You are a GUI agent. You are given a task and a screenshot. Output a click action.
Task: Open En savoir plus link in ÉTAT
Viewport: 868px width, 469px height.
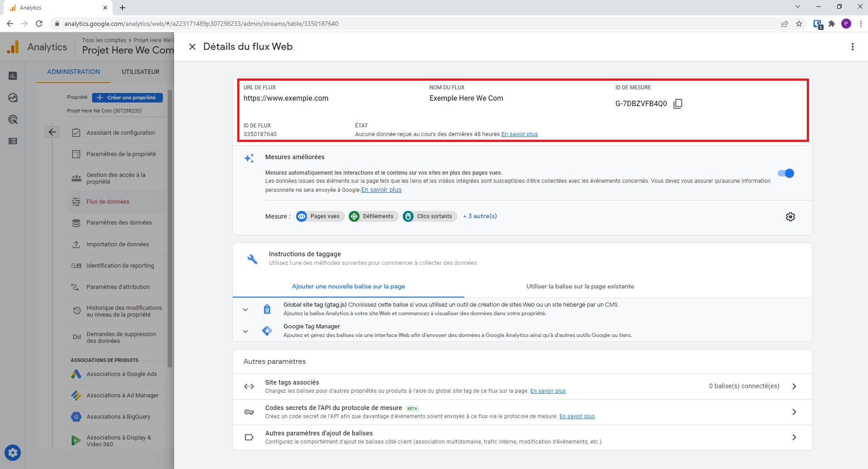519,134
